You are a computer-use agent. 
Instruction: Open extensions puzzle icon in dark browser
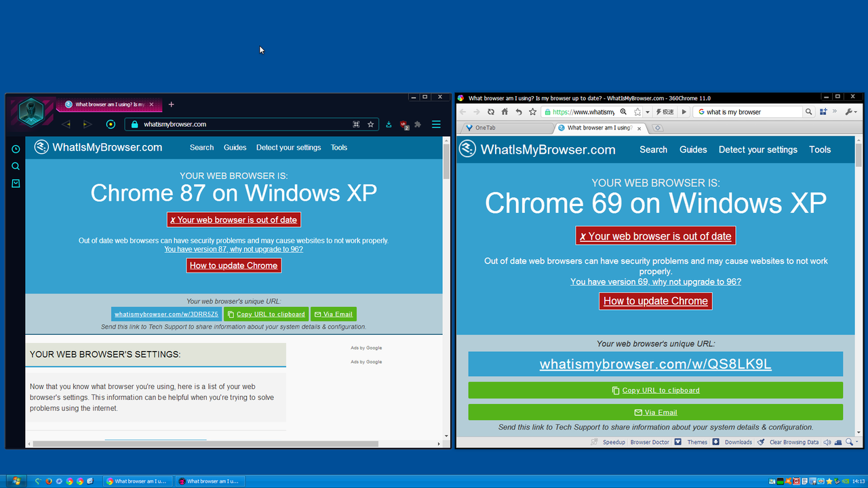click(418, 124)
